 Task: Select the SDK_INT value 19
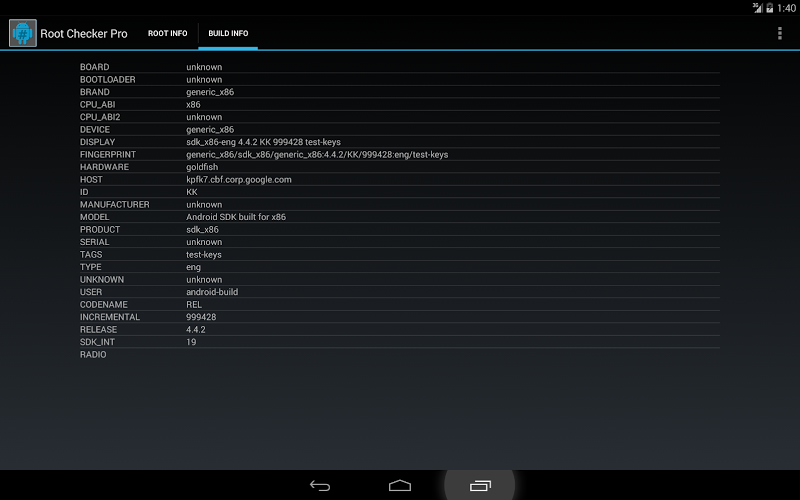pyautogui.click(x=191, y=342)
